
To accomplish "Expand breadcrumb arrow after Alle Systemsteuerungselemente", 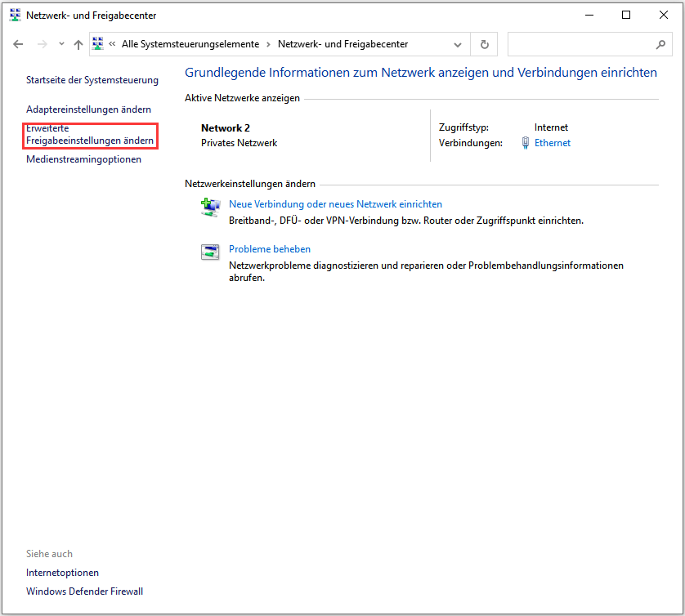I will click(x=269, y=44).
